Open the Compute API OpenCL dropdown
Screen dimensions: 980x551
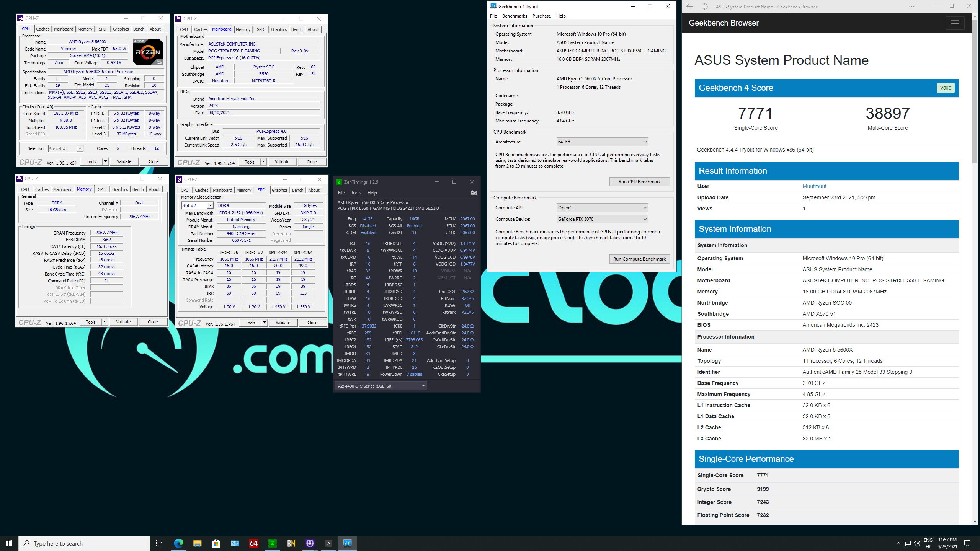[602, 208]
